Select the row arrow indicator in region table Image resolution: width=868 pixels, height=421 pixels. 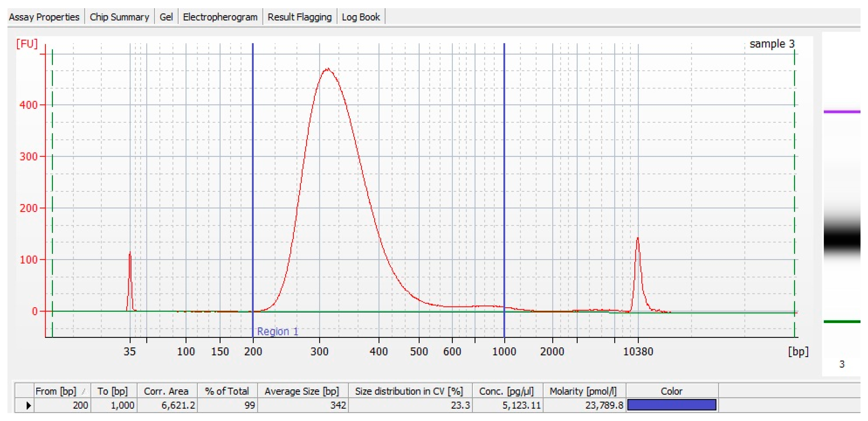point(29,405)
